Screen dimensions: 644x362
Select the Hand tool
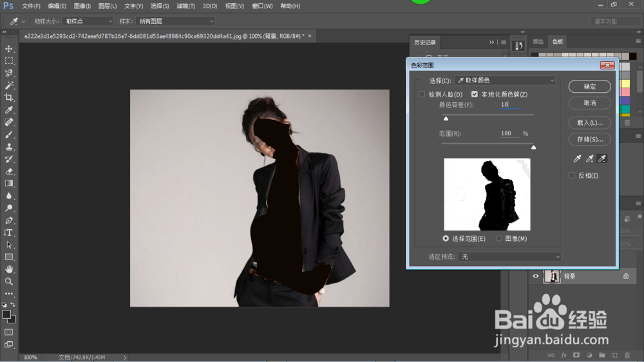point(8,269)
